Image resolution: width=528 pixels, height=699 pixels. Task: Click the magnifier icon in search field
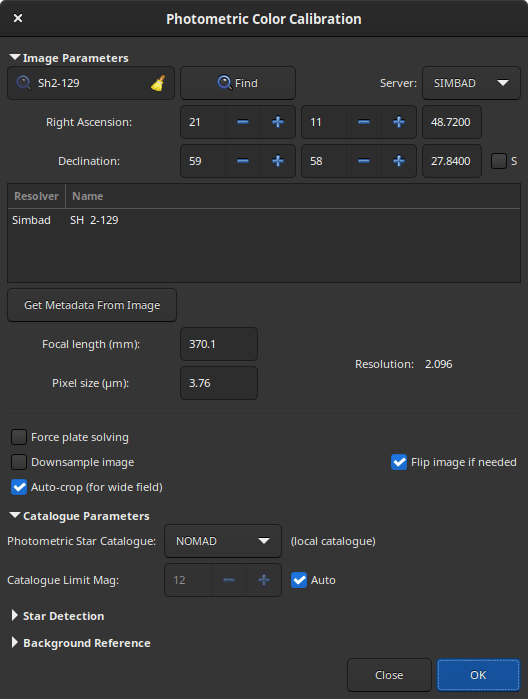point(23,83)
